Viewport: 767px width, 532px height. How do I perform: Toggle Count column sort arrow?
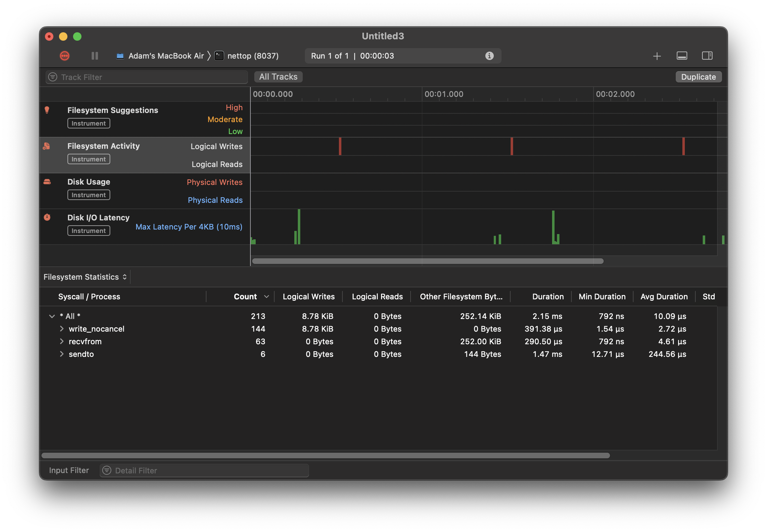pyautogui.click(x=267, y=297)
